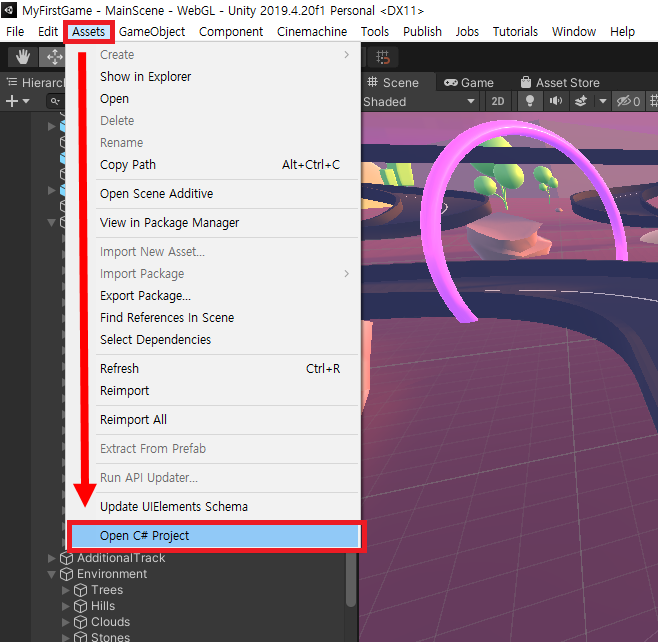Open the Jobs menu

[x=467, y=32]
